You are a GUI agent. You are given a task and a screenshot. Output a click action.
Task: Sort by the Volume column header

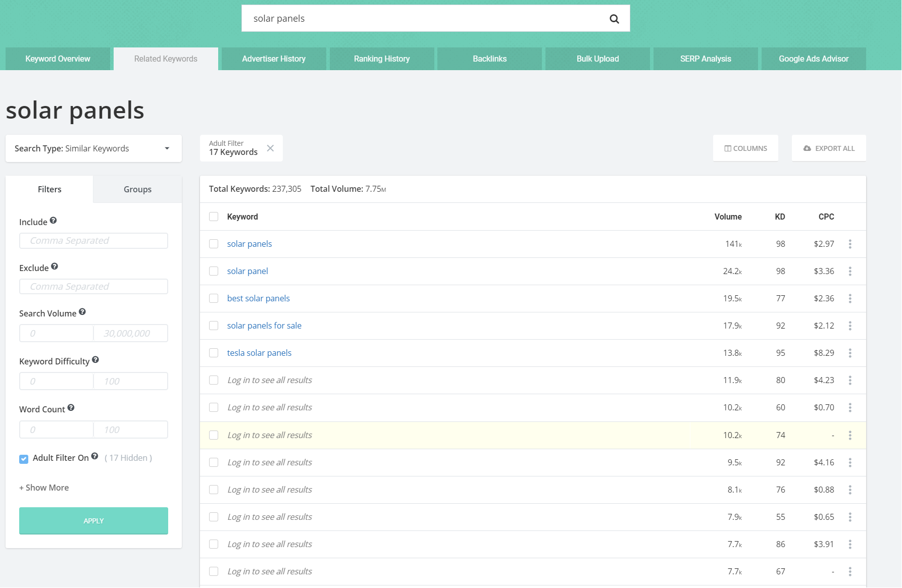(x=728, y=217)
